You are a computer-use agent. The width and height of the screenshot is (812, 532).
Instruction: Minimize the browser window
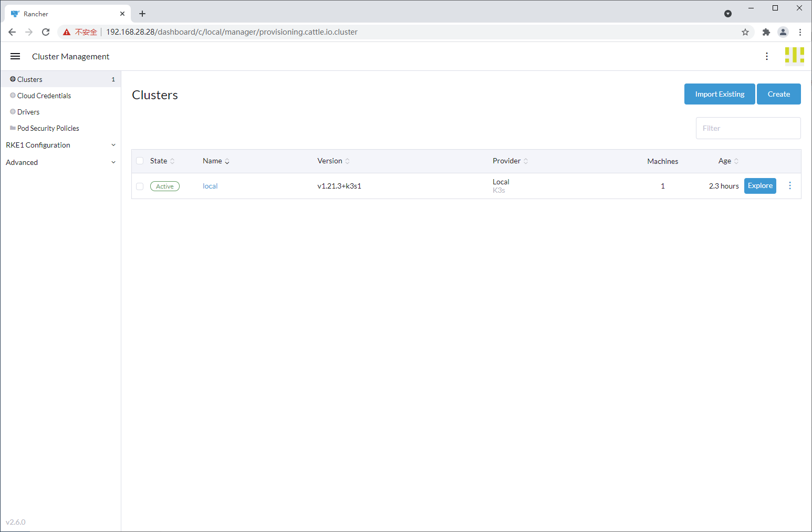pyautogui.click(x=751, y=8)
